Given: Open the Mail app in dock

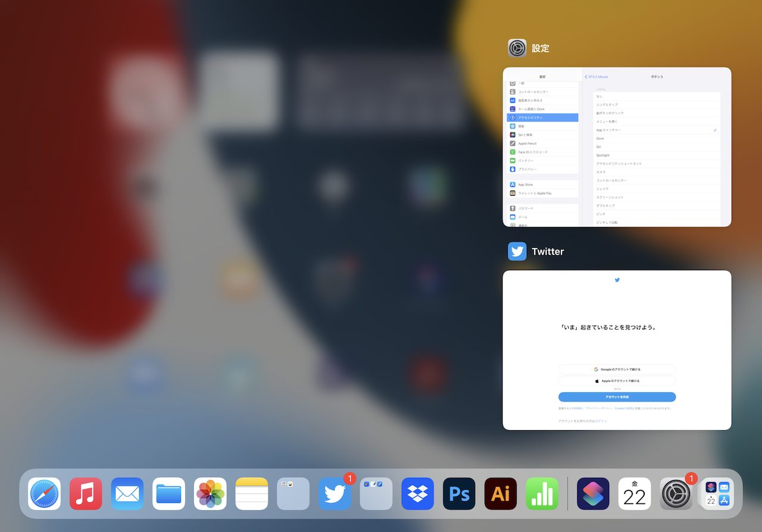Looking at the screenshot, I should 127,494.
